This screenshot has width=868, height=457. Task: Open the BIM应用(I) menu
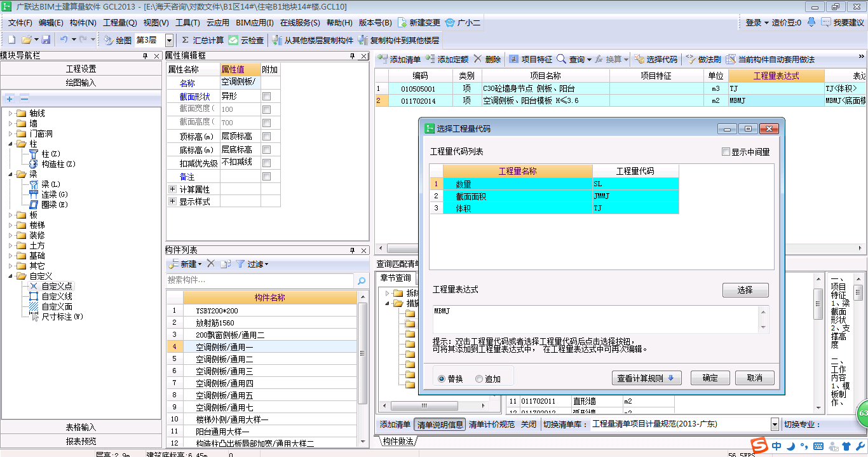pos(255,22)
